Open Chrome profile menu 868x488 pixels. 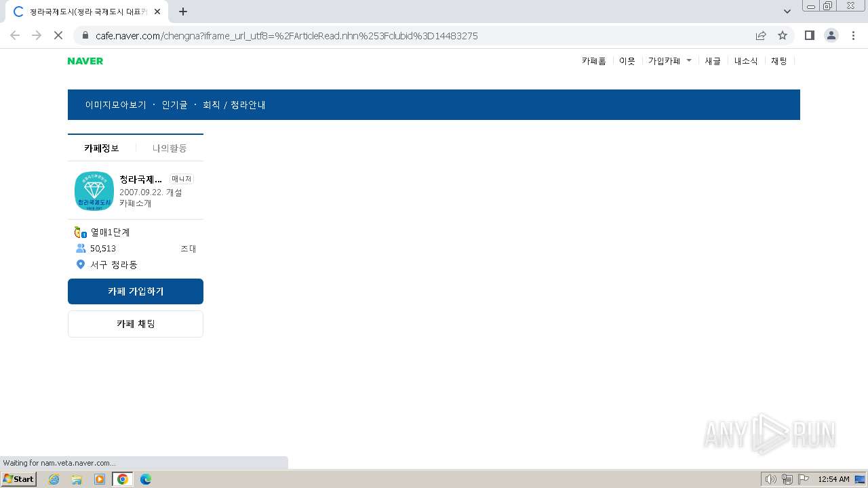tap(831, 35)
